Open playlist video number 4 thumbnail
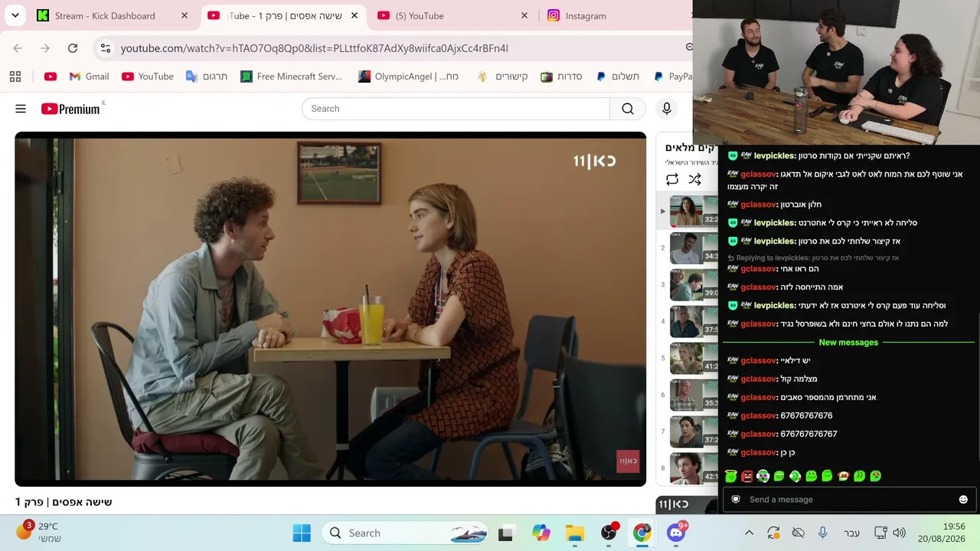Screen dimensions: 980x551 [x=694, y=321]
